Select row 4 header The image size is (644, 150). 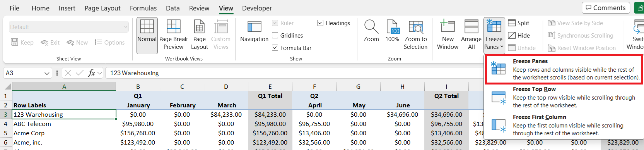[6, 124]
